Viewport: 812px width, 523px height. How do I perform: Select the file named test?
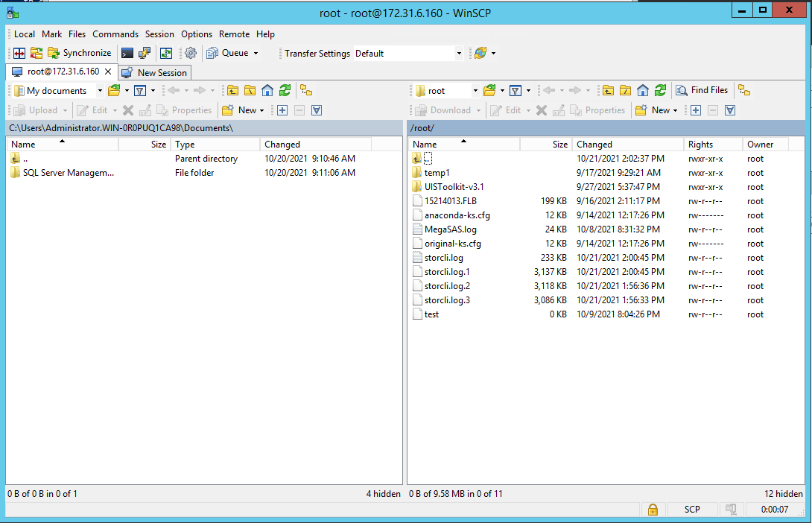coord(431,314)
